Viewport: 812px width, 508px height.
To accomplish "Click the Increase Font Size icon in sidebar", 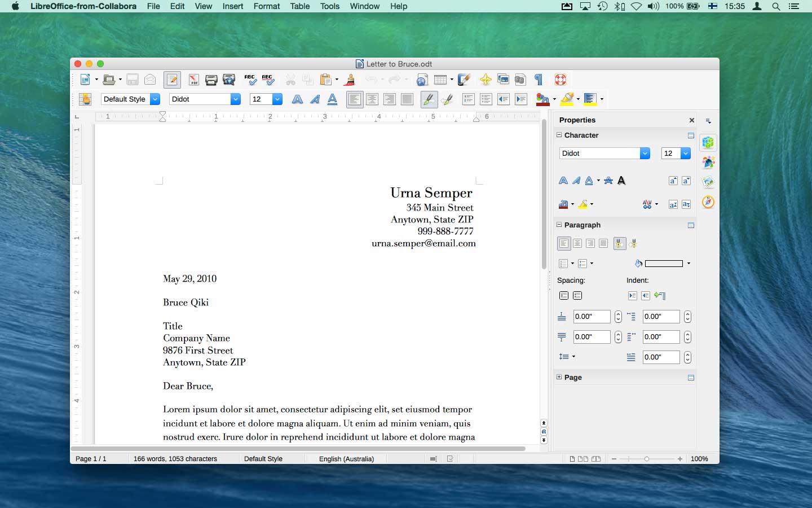I will (673, 181).
